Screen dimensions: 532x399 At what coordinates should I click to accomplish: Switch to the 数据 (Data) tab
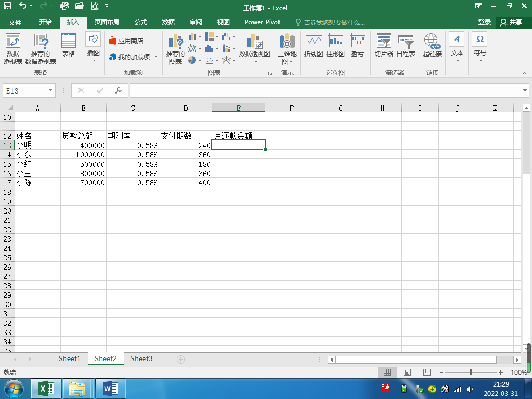pos(168,22)
